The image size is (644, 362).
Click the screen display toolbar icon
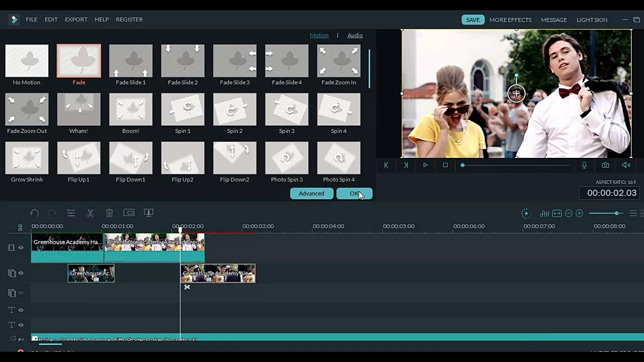[148, 213]
